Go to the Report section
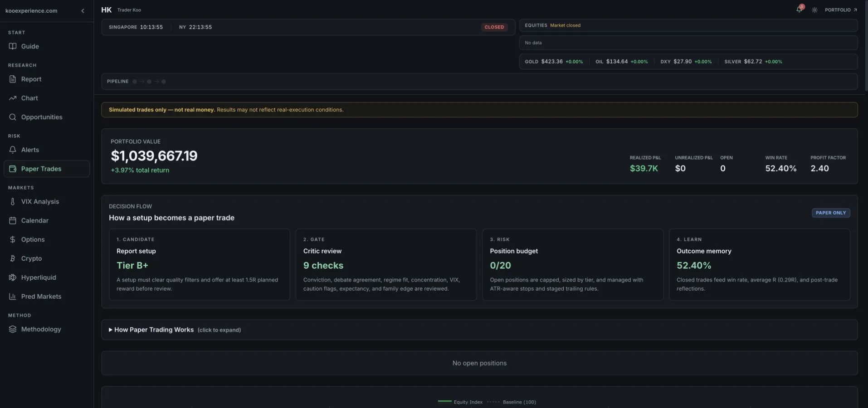Screen dimensions: 868x408 pos(46,79)
